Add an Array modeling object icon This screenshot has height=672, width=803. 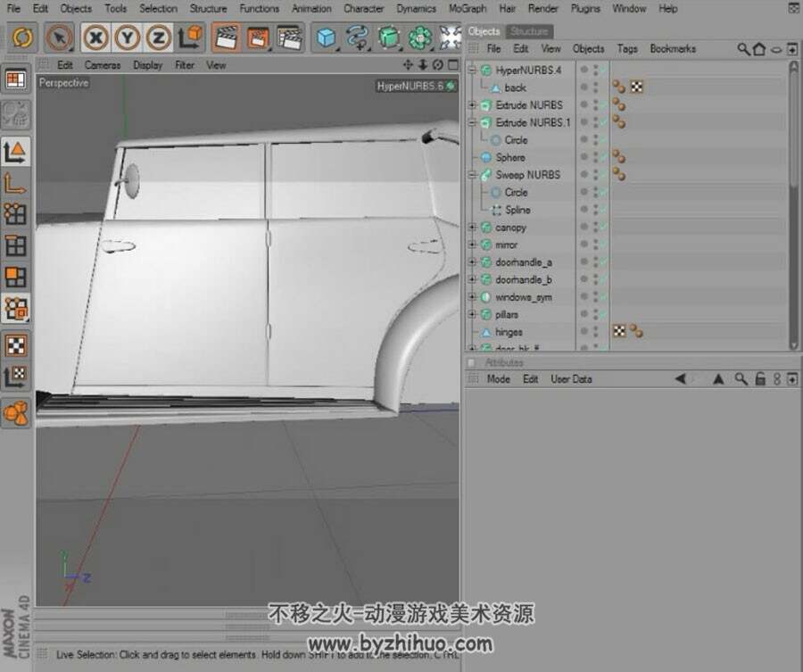click(420, 37)
